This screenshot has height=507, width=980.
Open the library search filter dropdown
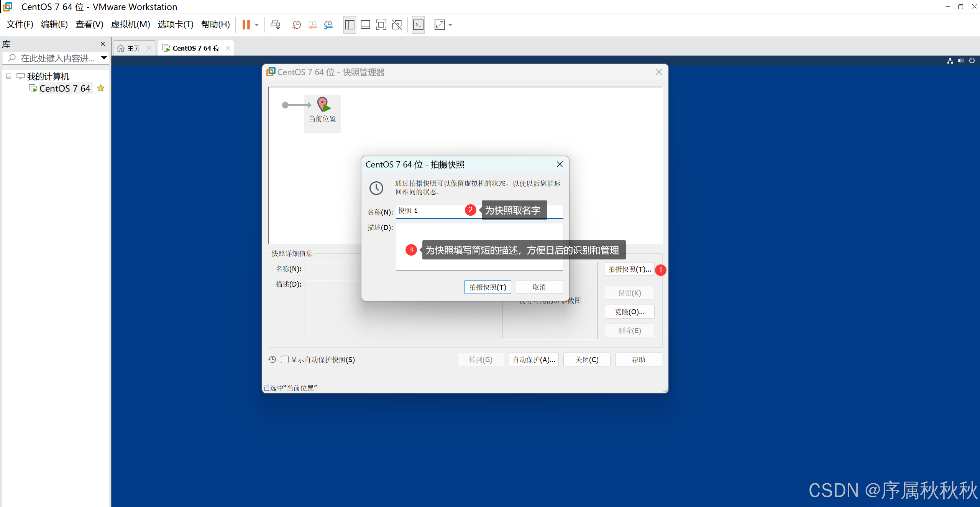[104, 58]
